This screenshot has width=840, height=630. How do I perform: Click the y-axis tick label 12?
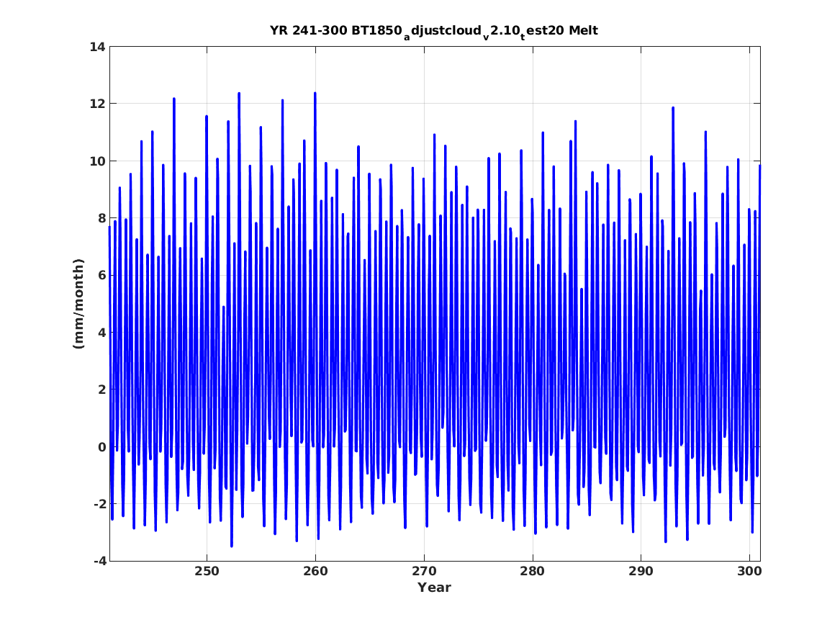pyautogui.click(x=97, y=104)
